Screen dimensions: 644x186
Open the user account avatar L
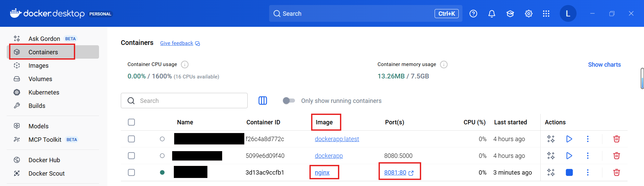click(x=568, y=13)
